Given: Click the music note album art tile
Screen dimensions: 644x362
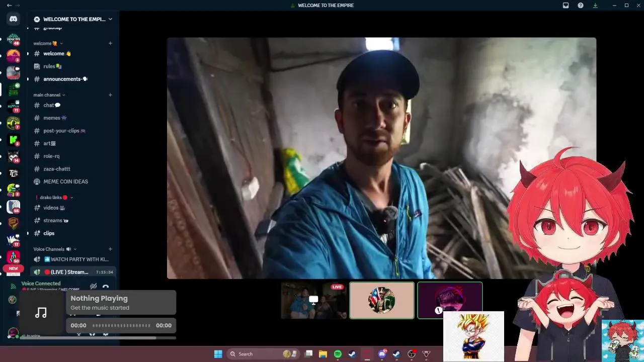Looking at the screenshot, I should click(x=41, y=313).
